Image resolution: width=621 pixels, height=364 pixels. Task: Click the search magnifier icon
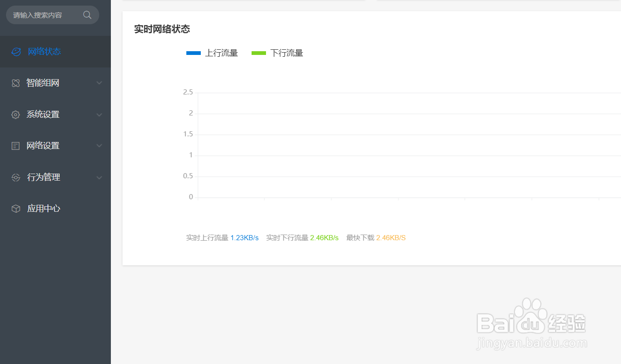click(x=87, y=14)
